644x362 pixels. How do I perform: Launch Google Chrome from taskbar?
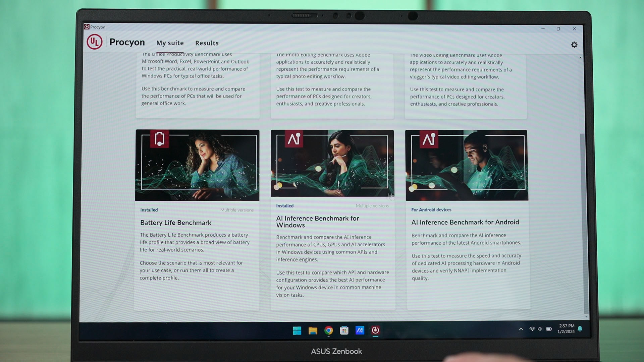click(x=328, y=331)
